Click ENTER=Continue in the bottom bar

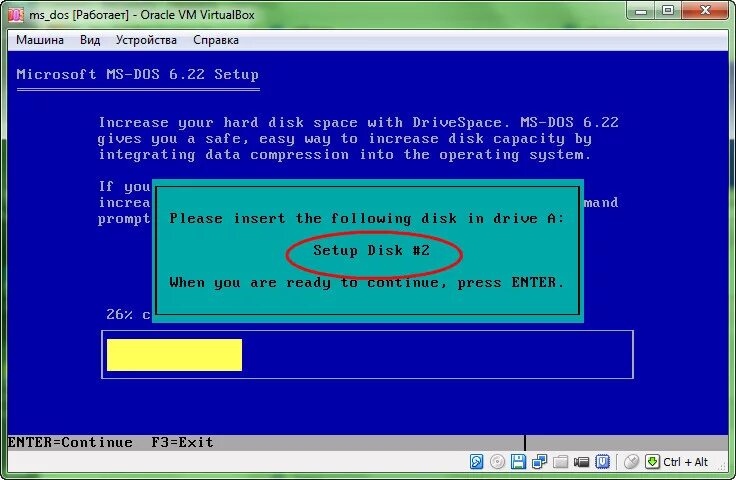[x=70, y=442]
